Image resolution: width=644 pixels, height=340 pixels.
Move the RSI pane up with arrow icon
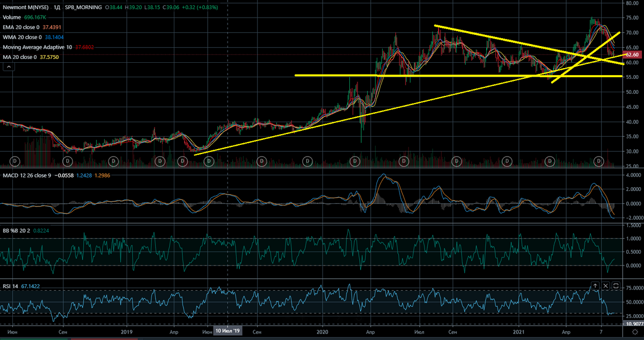coord(595,286)
